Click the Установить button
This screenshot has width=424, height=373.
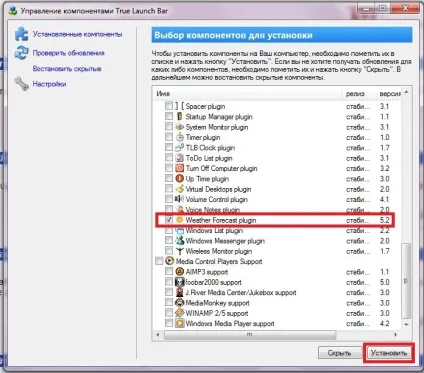coord(389,353)
